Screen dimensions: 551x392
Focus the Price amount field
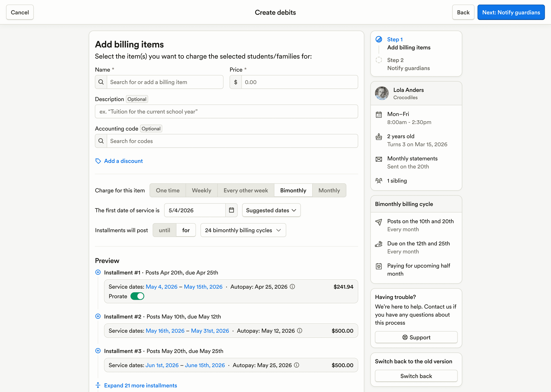click(300, 82)
